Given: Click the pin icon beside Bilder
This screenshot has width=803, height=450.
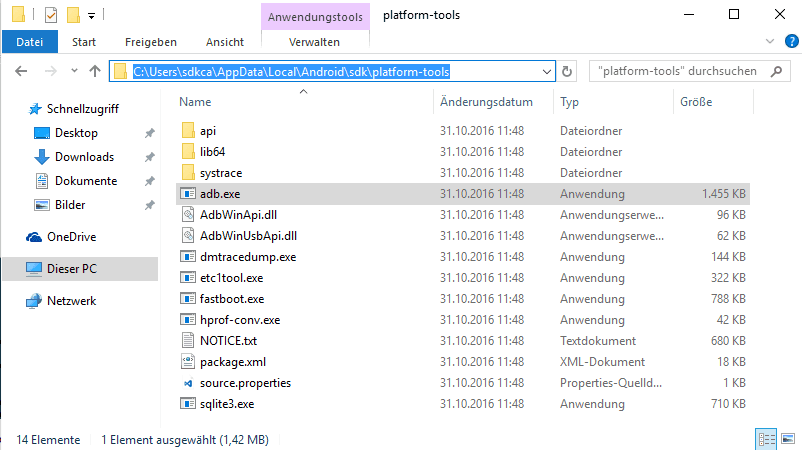Looking at the screenshot, I should [x=149, y=205].
